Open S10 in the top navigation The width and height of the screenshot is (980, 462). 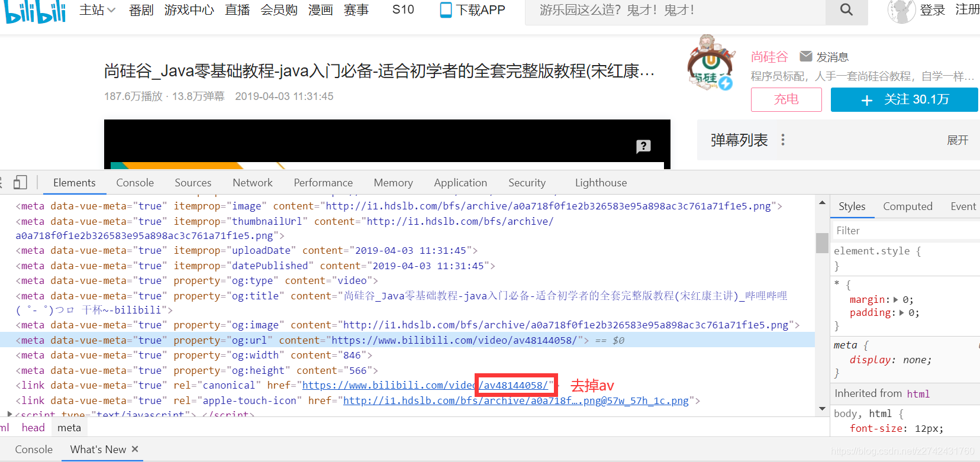click(403, 10)
